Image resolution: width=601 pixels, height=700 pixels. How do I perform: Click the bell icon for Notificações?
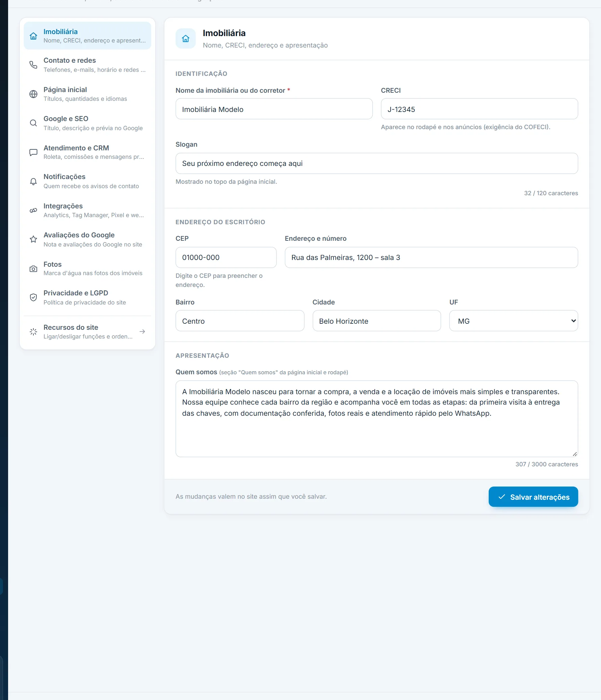(33, 181)
